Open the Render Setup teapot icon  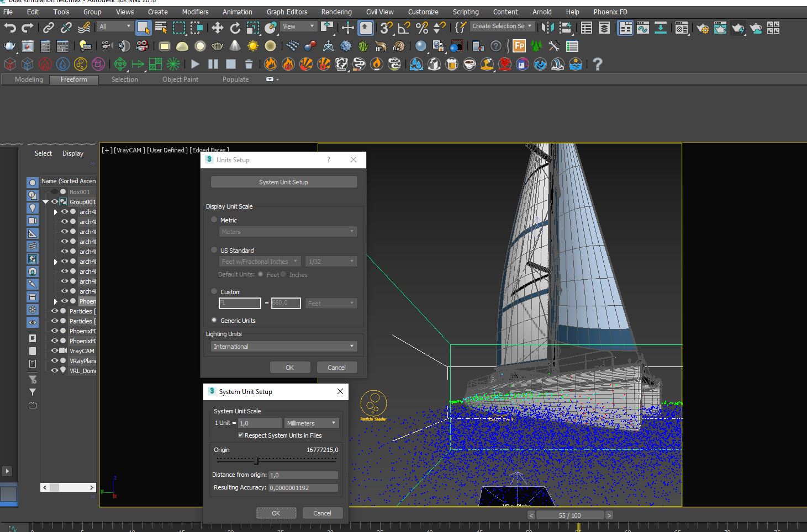[x=703, y=28]
